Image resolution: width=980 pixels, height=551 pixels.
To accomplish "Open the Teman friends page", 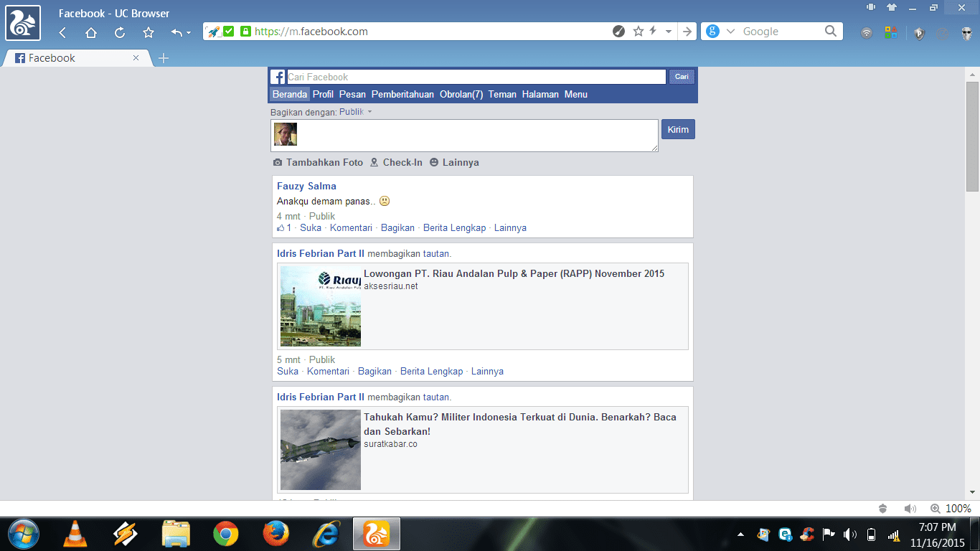I will pos(502,94).
